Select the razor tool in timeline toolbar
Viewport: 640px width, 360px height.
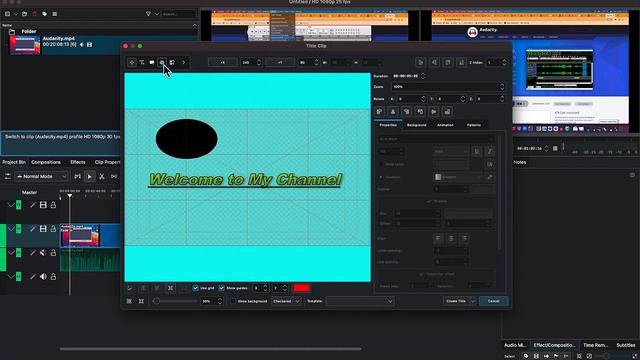[102, 176]
